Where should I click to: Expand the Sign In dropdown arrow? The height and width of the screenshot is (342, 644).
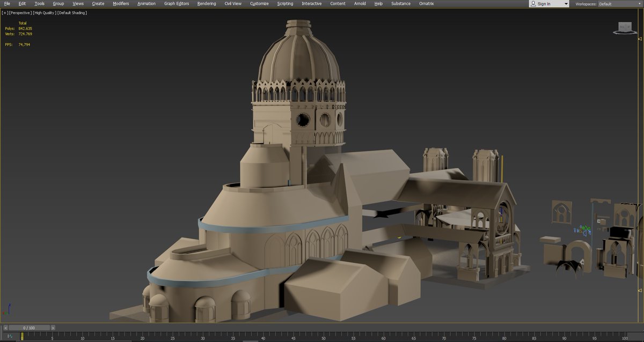coord(566,4)
